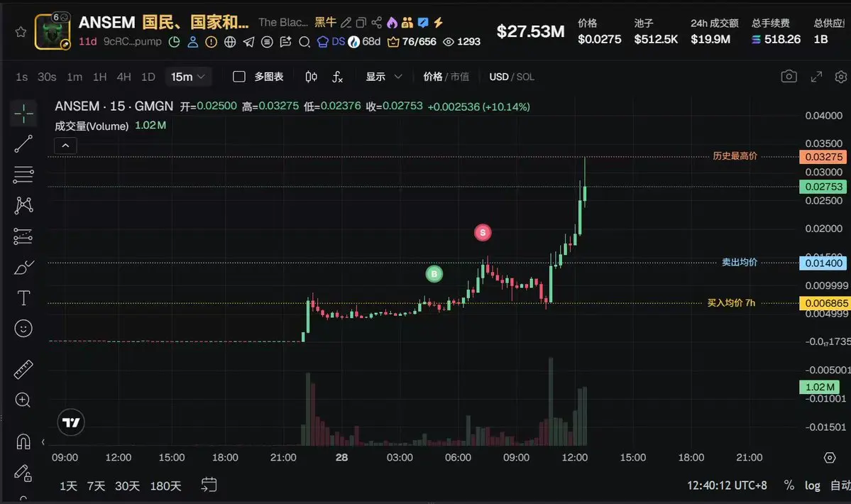Select the trend line drawing tool
Image resolution: width=851 pixels, height=504 pixels.
pos(23,144)
